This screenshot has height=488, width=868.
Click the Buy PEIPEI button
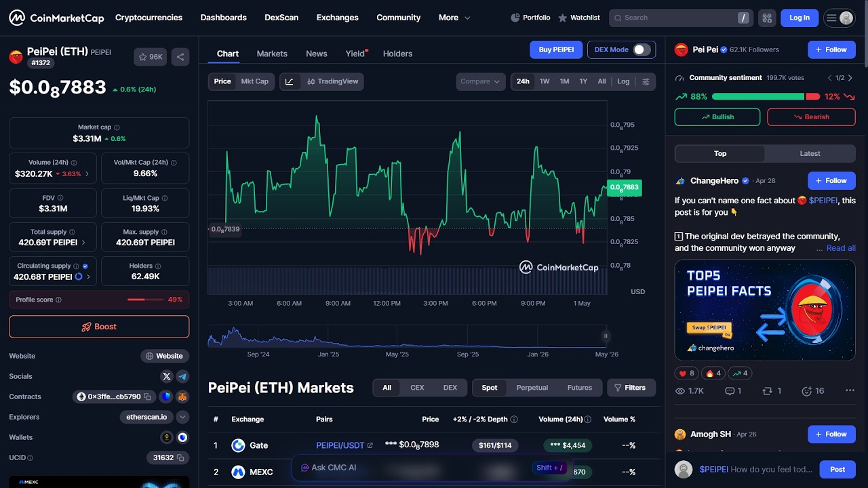point(556,49)
